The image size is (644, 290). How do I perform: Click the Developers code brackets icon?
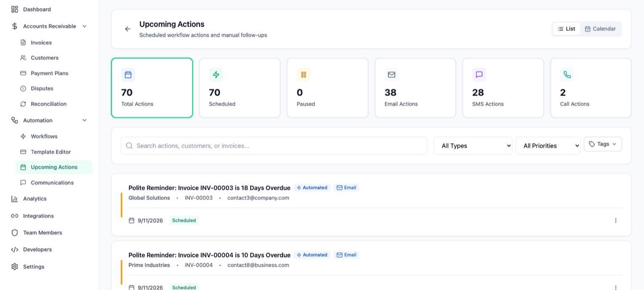pos(15,250)
